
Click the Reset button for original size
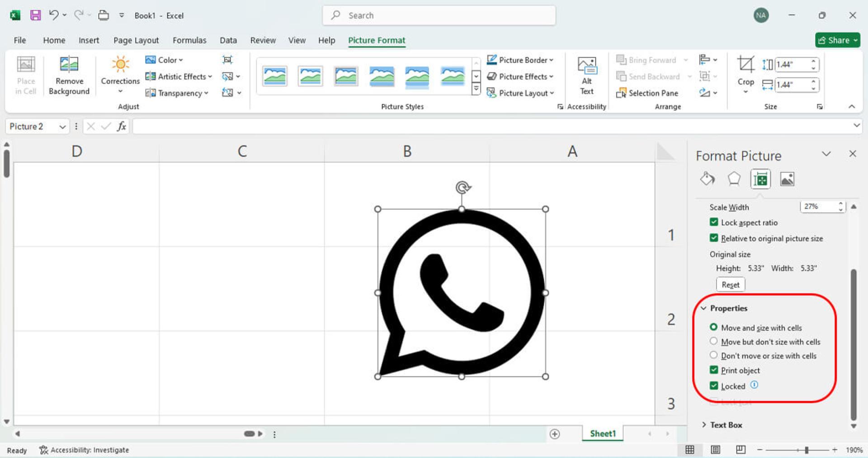(x=731, y=285)
